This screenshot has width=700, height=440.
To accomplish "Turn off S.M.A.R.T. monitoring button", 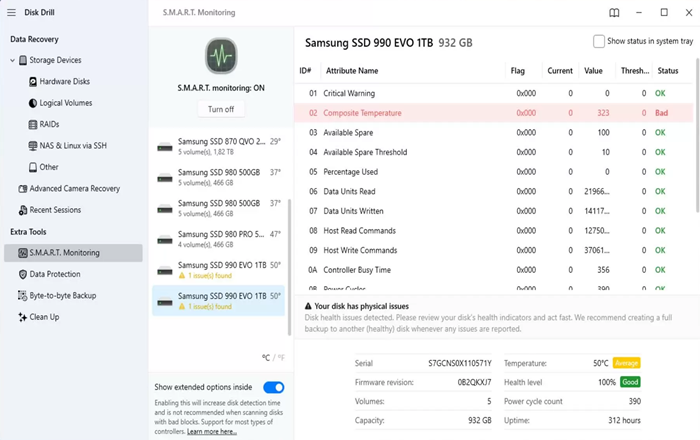I will coord(221,109).
